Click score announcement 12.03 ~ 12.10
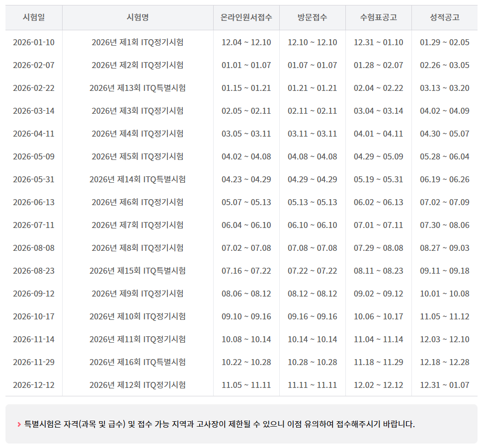This screenshot has height=448, width=482. 445,339
